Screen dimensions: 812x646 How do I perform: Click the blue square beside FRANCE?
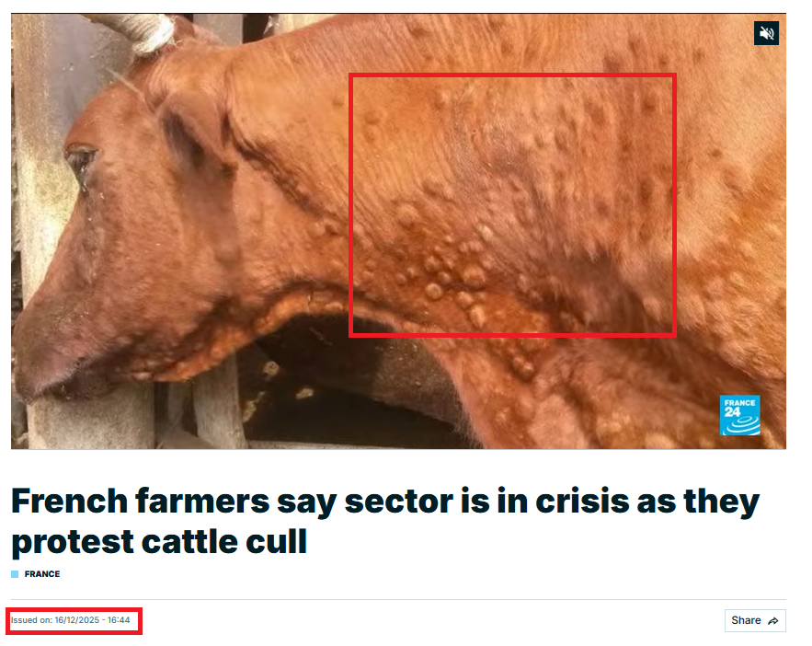point(15,574)
